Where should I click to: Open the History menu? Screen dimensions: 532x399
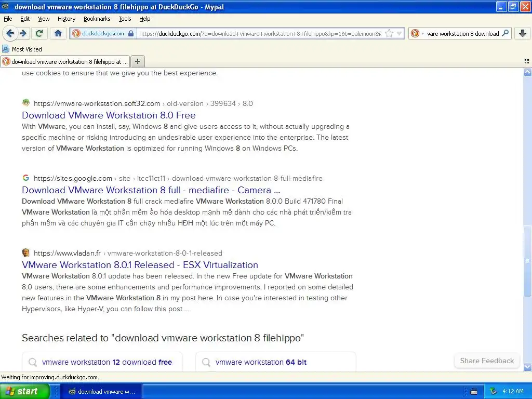[66, 19]
